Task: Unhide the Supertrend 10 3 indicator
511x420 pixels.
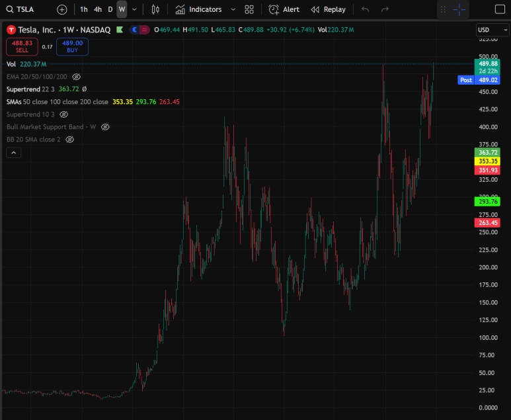Action: 64,114
